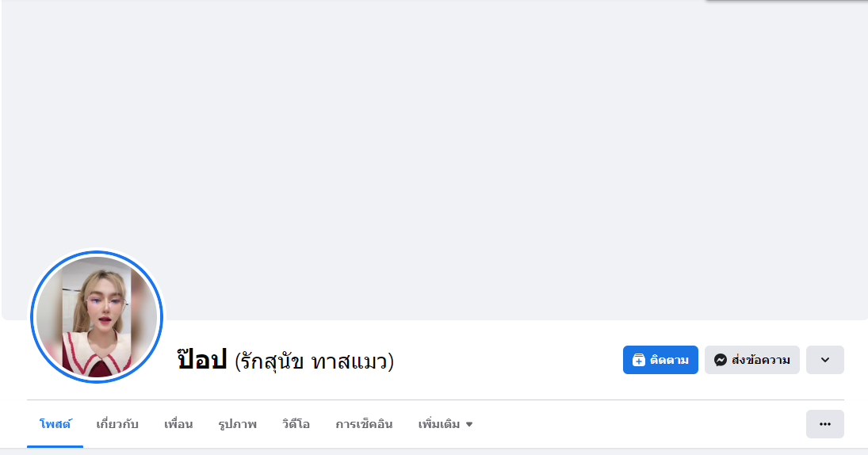Click the caret arrow next to เพิ่มเติม

coord(469,425)
